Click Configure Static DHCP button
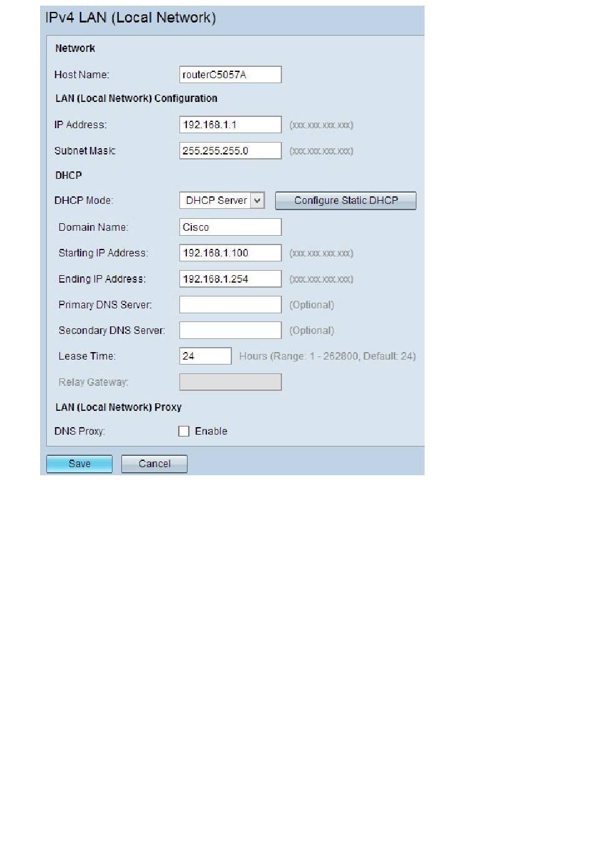The height and width of the screenshot is (868, 594). [x=346, y=200]
